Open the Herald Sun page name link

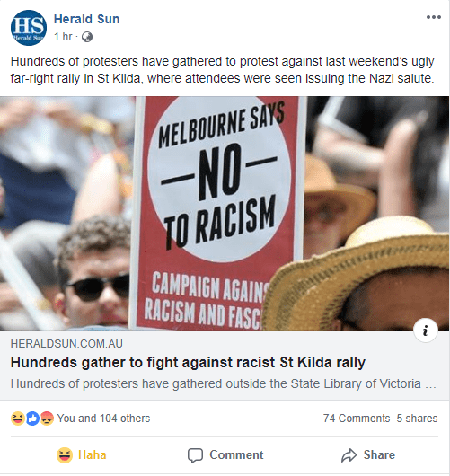pos(86,19)
